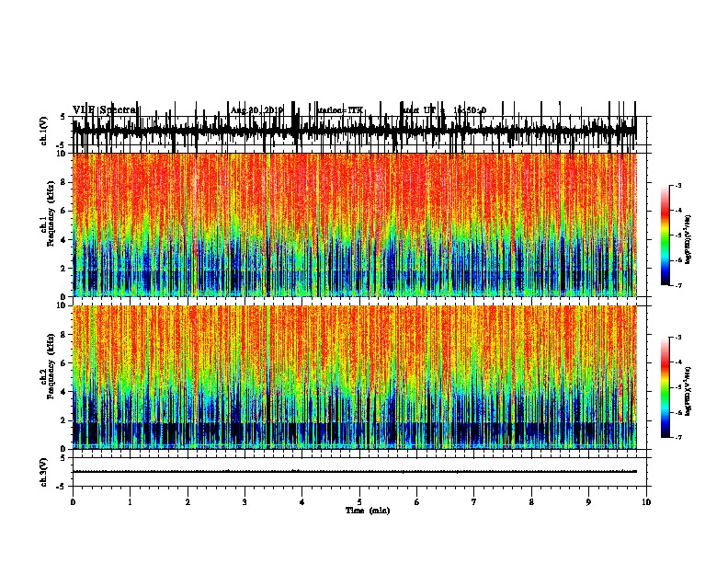Click the "Time (min)" axis label
This screenshot has width=728, height=563.
(368, 511)
